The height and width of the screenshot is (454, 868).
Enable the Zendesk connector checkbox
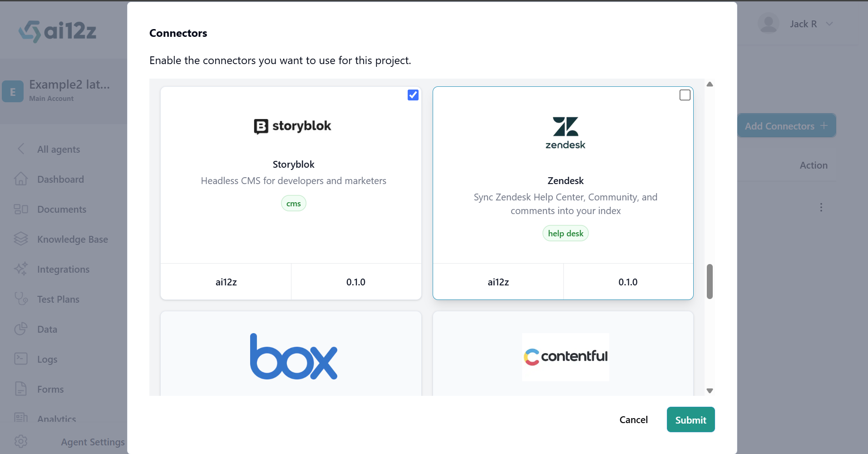coord(685,95)
